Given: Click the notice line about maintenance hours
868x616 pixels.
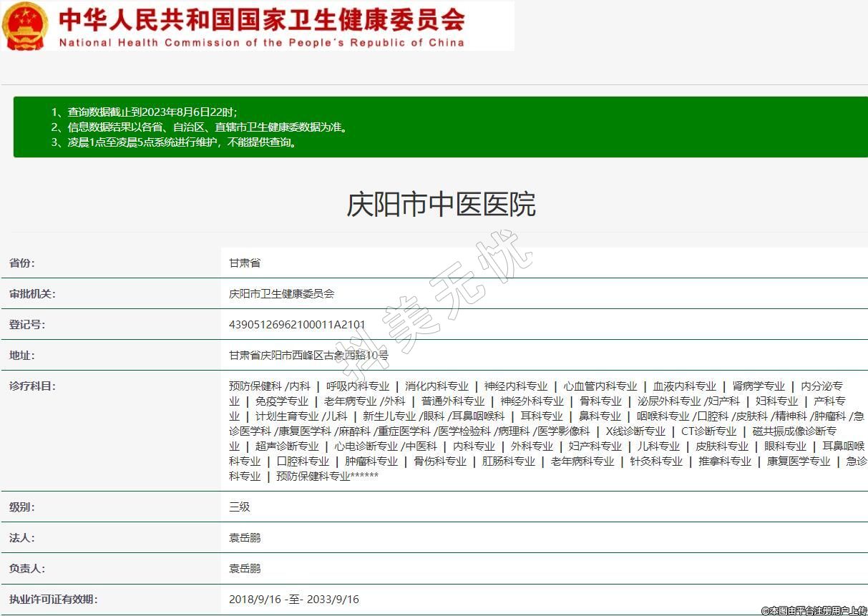Looking at the screenshot, I should pyautogui.click(x=182, y=142).
